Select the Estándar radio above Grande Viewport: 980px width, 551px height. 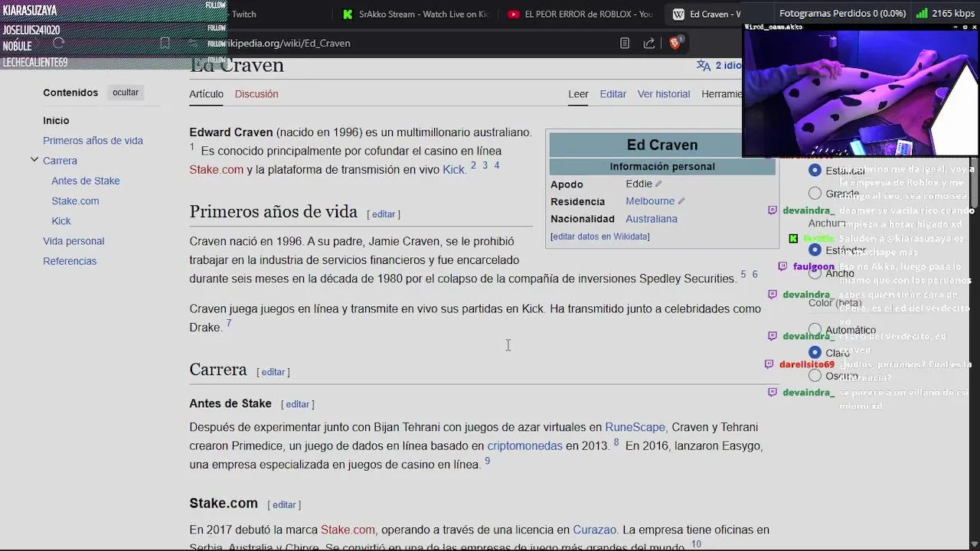pos(815,171)
